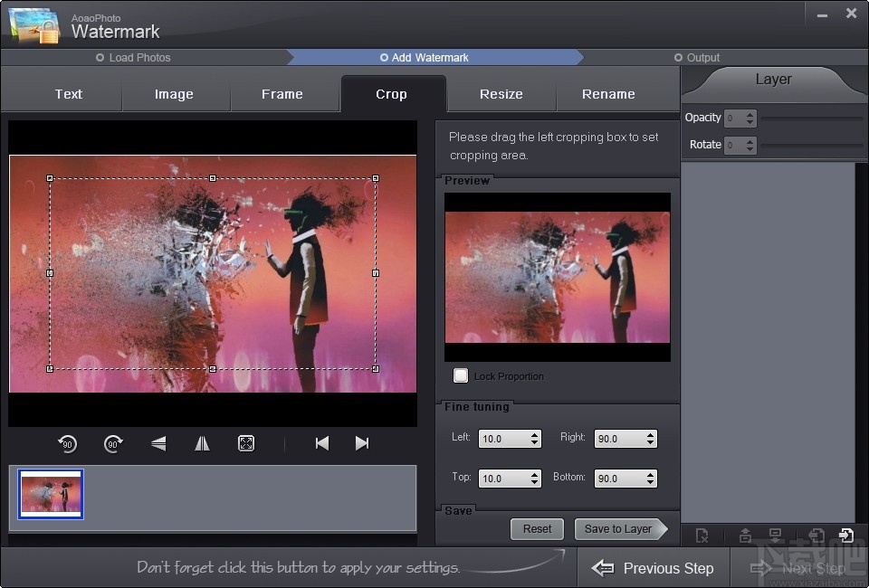This screenshot has width=869, height=588.
Task: Decrease the Right fine tuning value
Action: (x=650, y=443)
